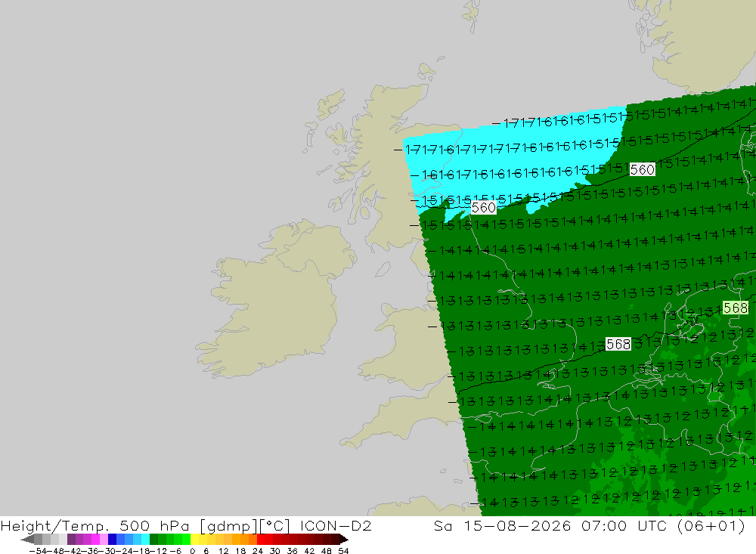Click the '[gdmp][°C]' units text
This screenshot has width=756, height=554.
(245, 526)
